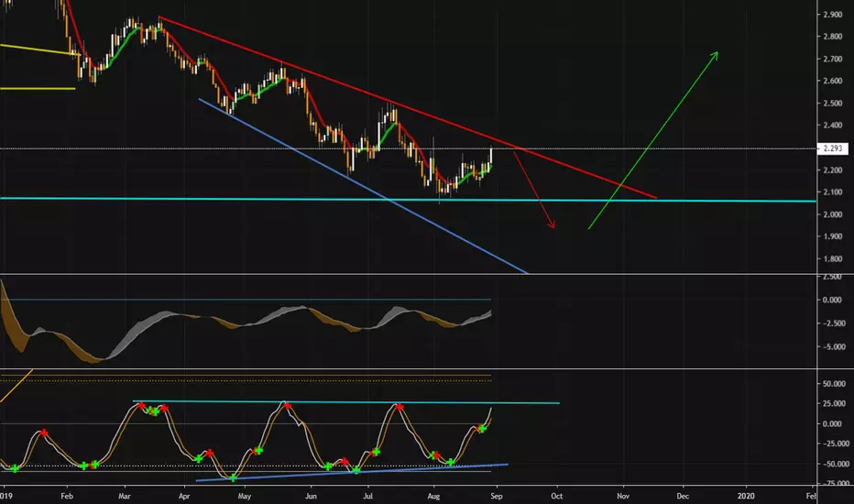Click Aug on the time axis
This screenshot has height=504, width=854.
433,496
